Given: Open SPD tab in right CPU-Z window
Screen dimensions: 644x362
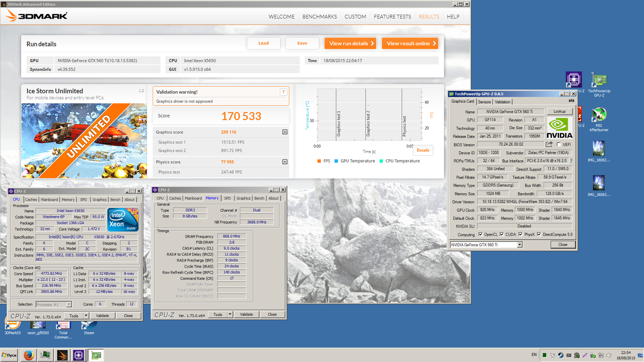Looking at the screenshot, I should 227,198.
